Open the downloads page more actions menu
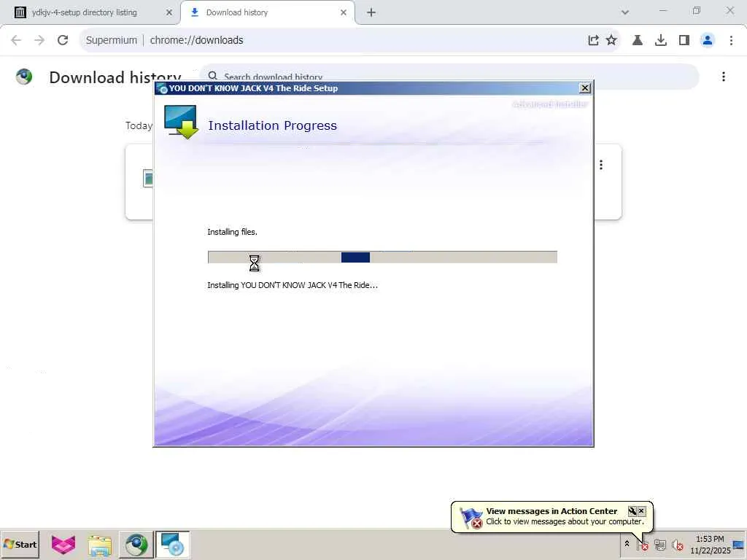747x560 pixels. click(x=723, y=77)
